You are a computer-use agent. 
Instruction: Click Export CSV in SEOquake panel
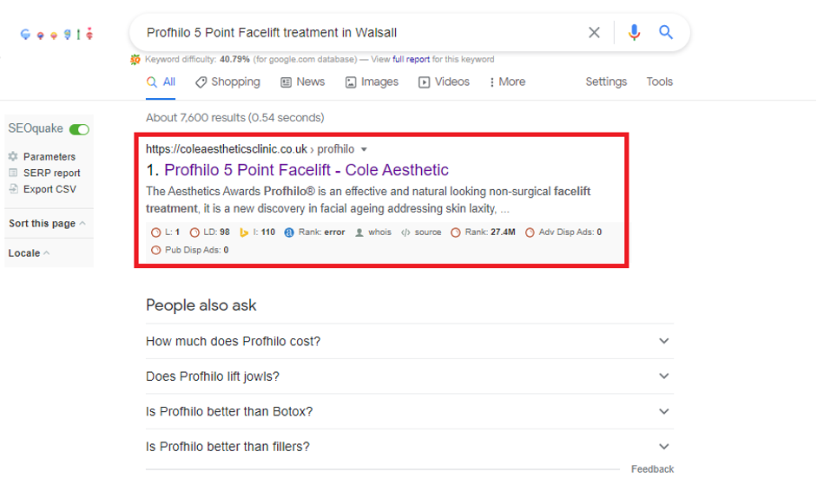tap(49, 189)
